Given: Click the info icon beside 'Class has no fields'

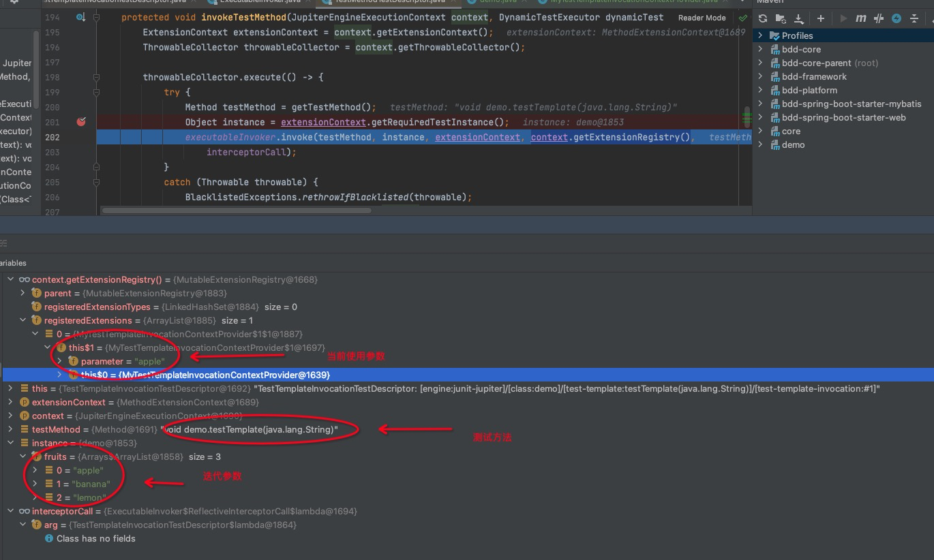Looking at the screenshot, I should (x=49, y=538).
